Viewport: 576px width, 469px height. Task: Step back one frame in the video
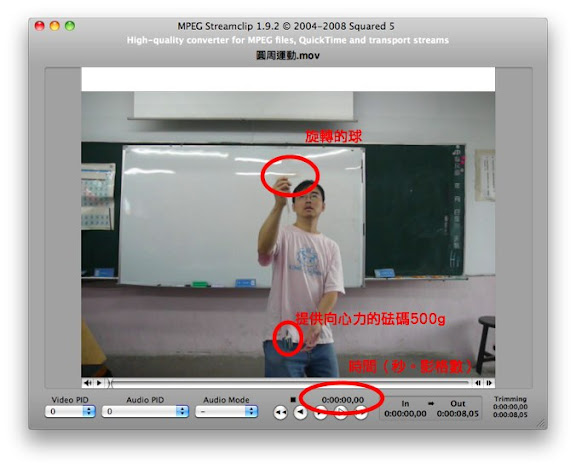(478, 383)
